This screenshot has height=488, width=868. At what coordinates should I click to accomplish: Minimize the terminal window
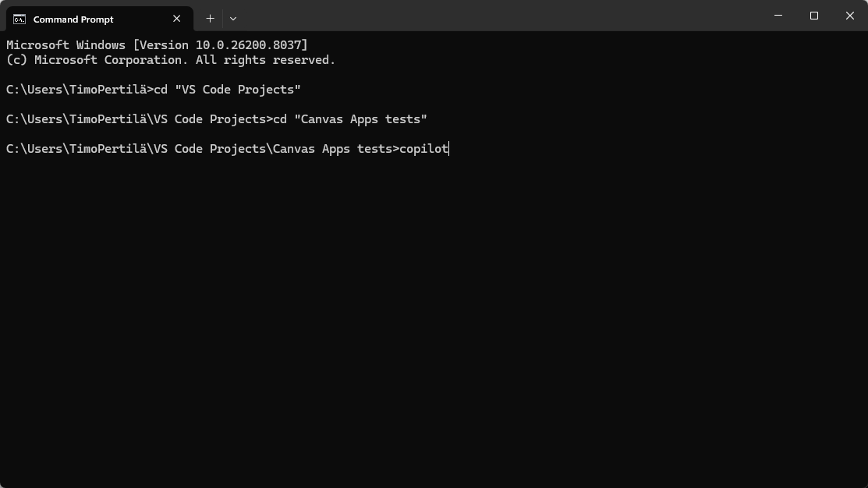coord(778,16)
